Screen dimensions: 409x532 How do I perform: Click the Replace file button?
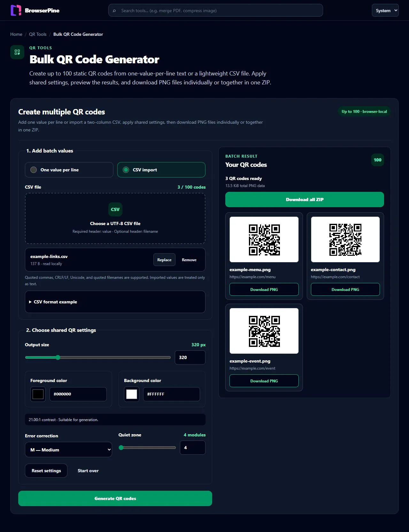[x=164, y=260]
